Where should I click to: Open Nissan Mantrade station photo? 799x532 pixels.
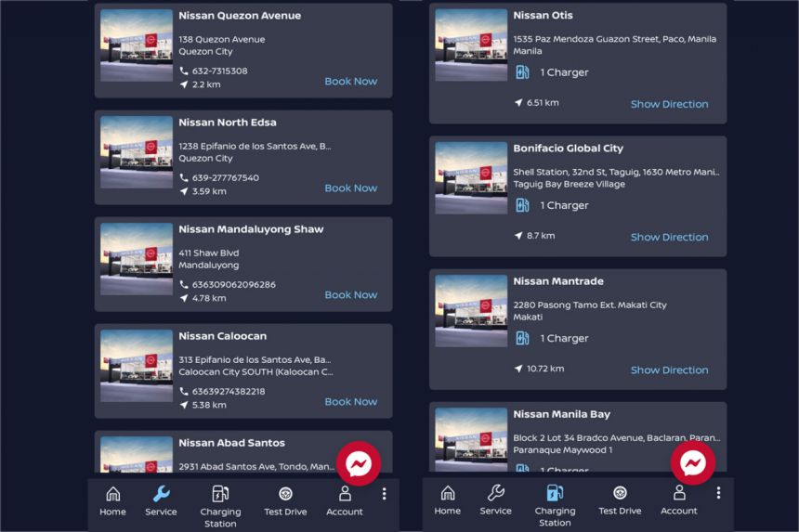(471, 311)
